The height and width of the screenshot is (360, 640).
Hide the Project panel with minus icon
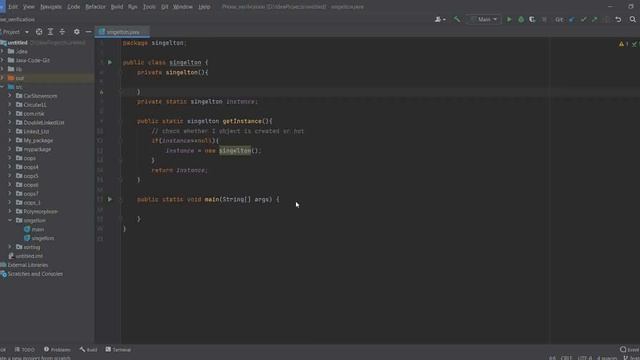pos(88,31)
